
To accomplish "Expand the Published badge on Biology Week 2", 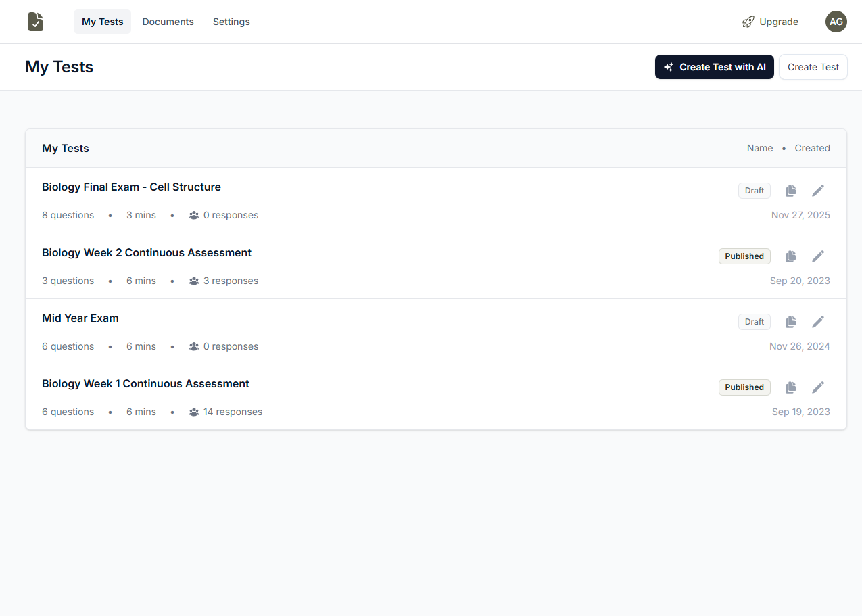I will [744, 256].
